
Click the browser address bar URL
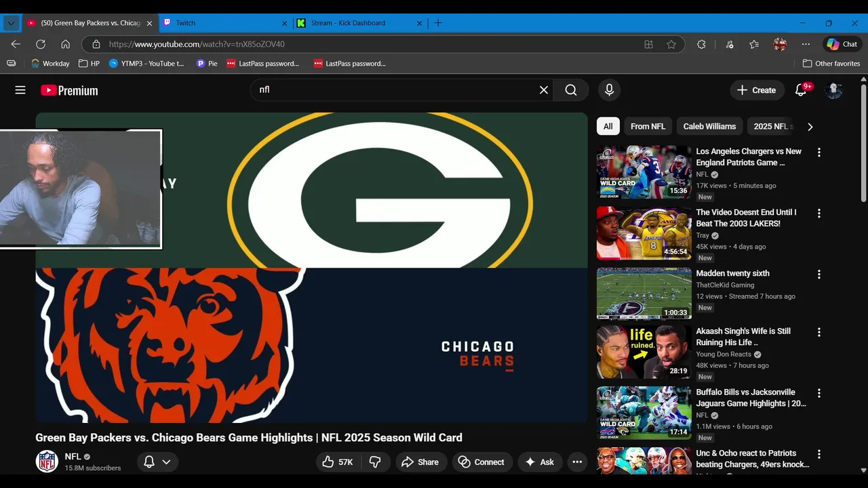[197, 44]
